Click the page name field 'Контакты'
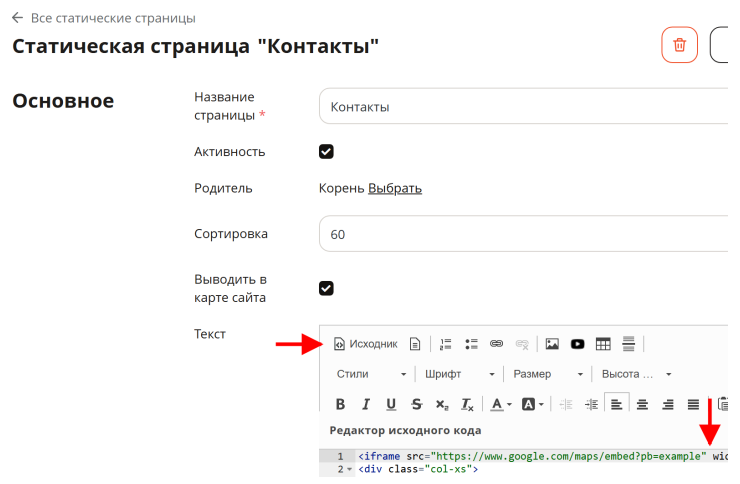 coord(524,107)
